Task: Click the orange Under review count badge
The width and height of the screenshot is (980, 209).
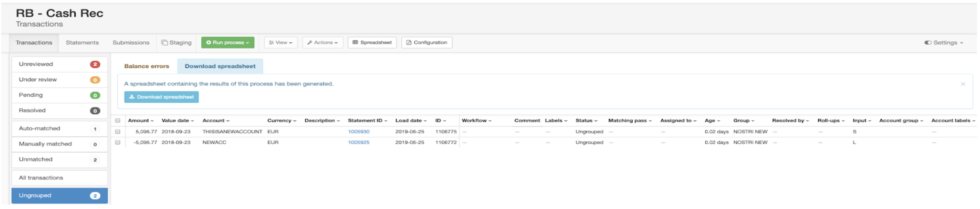Action: (95, 80)
